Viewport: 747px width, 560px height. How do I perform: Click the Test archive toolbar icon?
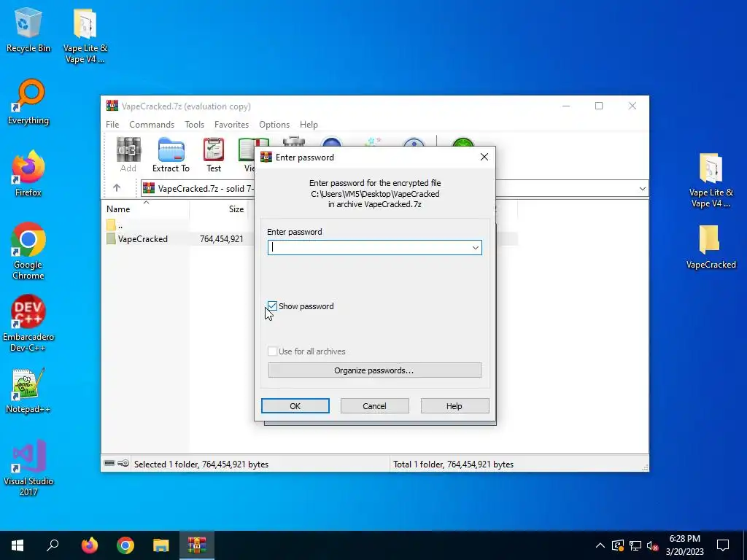pos(214,155)
